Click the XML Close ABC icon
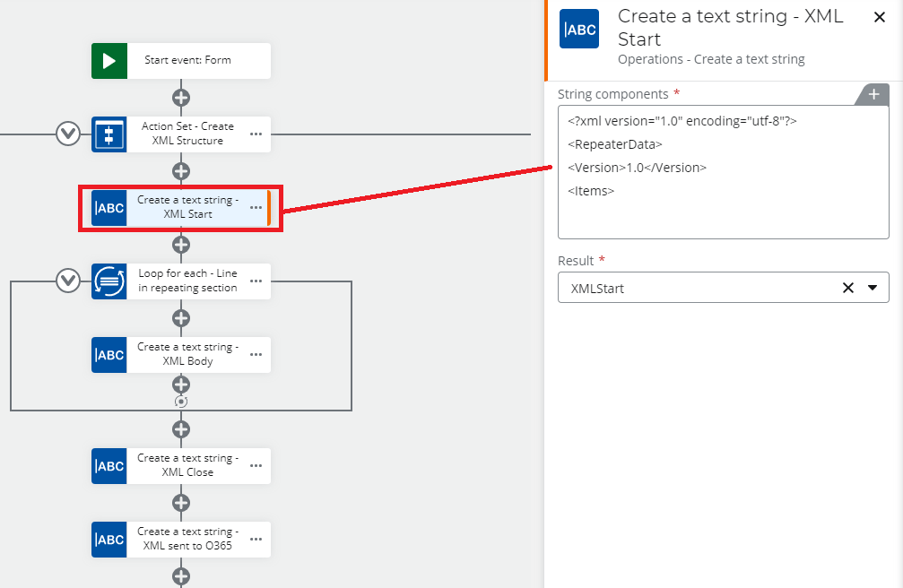The image size is (903, 588). [x=109, y=466]
